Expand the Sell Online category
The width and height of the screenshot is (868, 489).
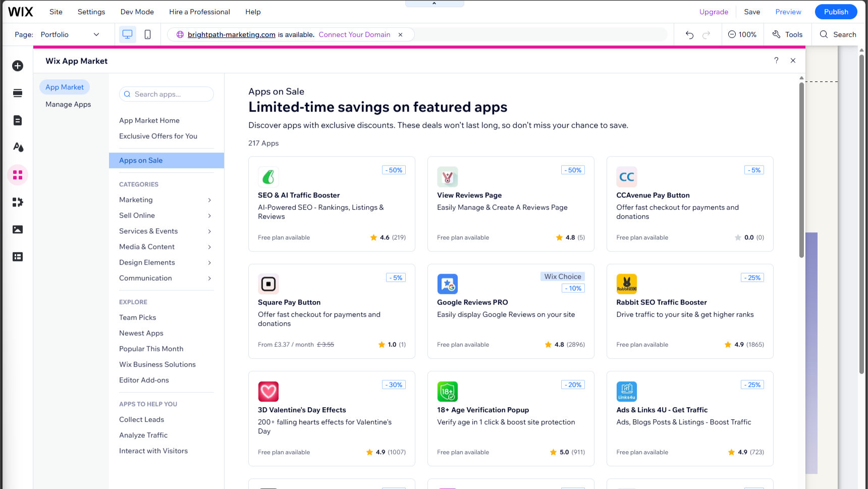[166, 216]
